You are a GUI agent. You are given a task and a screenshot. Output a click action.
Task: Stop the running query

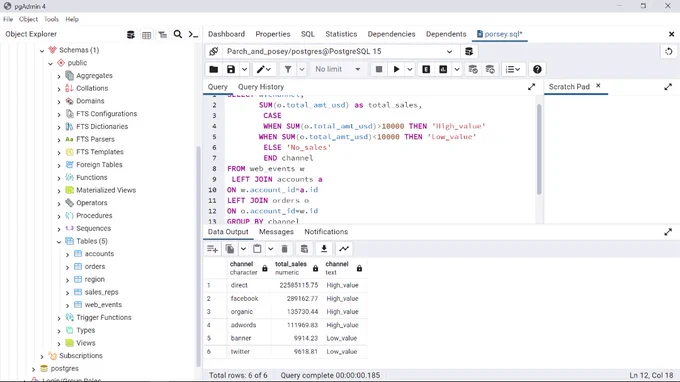coord(379,69)
